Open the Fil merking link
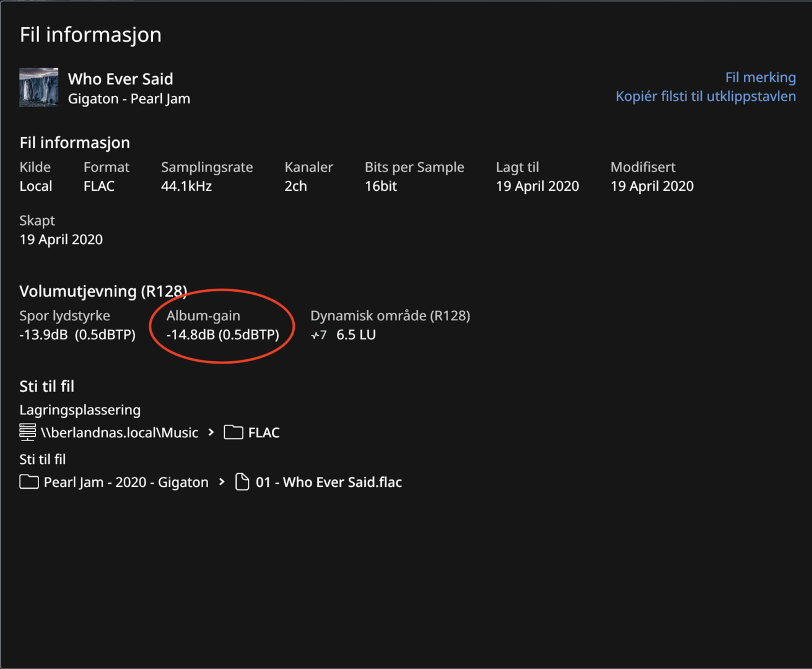812x669 pixels. pyautogui.click(x=761, y=77)
